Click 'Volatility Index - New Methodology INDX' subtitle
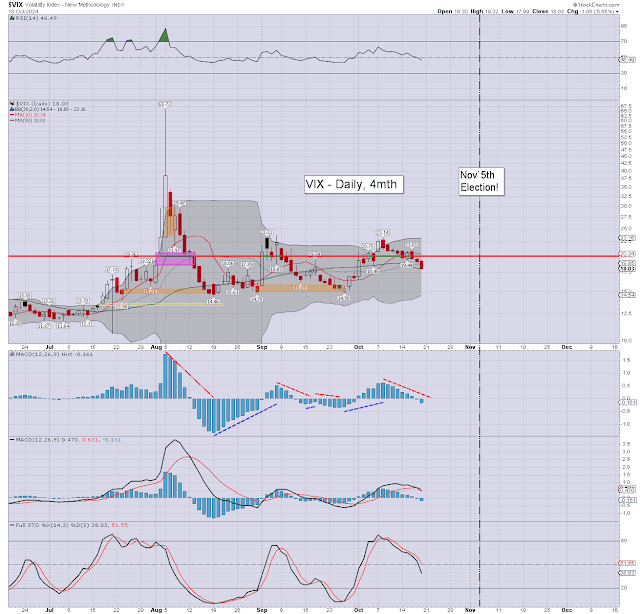The image size is (640, 614). (x=75, y=5)
